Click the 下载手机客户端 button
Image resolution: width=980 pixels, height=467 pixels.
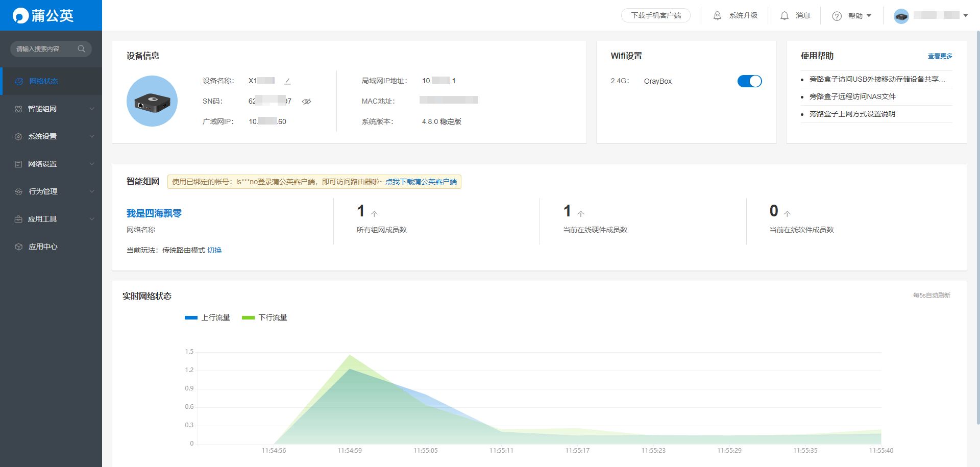point(656,15)
